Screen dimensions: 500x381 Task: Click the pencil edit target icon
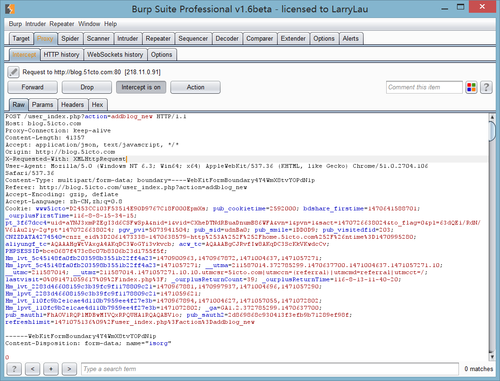coord(13,72)
